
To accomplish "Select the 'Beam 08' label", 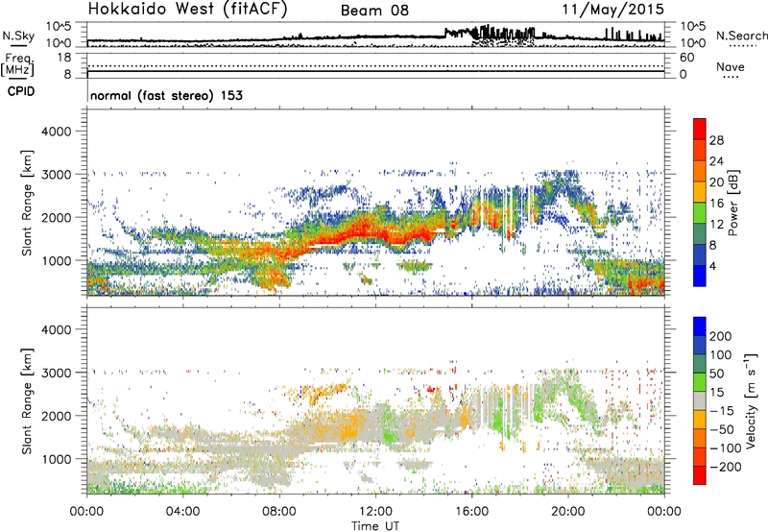I will pyautogui.click(x=374, y=11).
